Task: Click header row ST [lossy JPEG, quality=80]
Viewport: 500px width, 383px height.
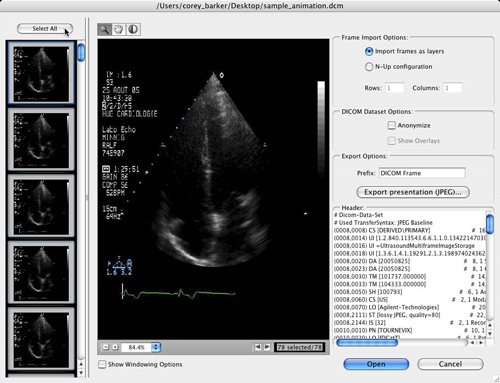Action: coord(409,315)
